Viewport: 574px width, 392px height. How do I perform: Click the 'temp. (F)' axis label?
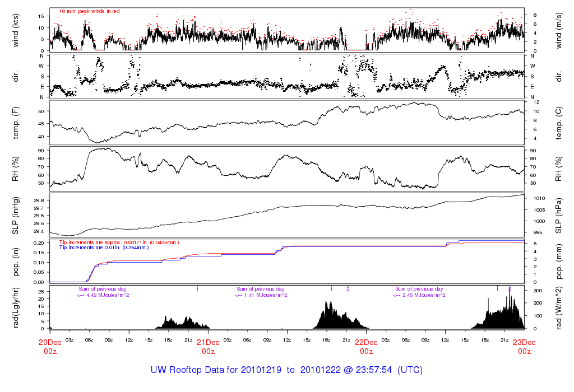point(15,123)
